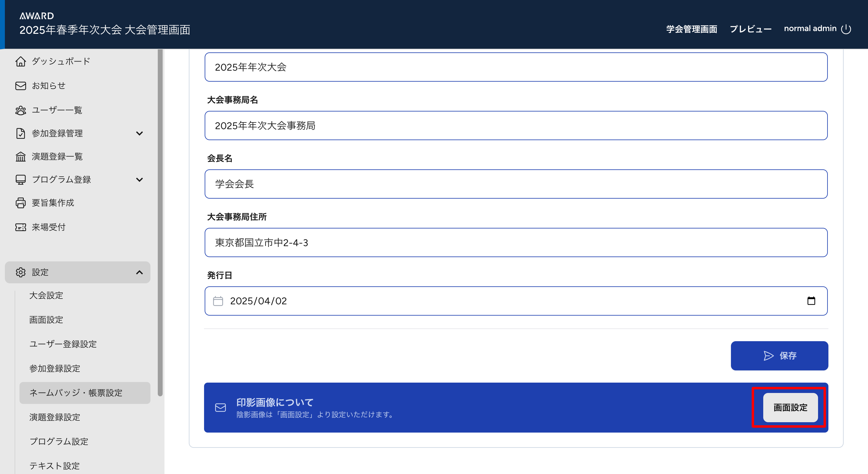The height and width of the screenshot is (474, 868).
Task: Open the date picker calendar icon
Action: click(x=811, y=301)
